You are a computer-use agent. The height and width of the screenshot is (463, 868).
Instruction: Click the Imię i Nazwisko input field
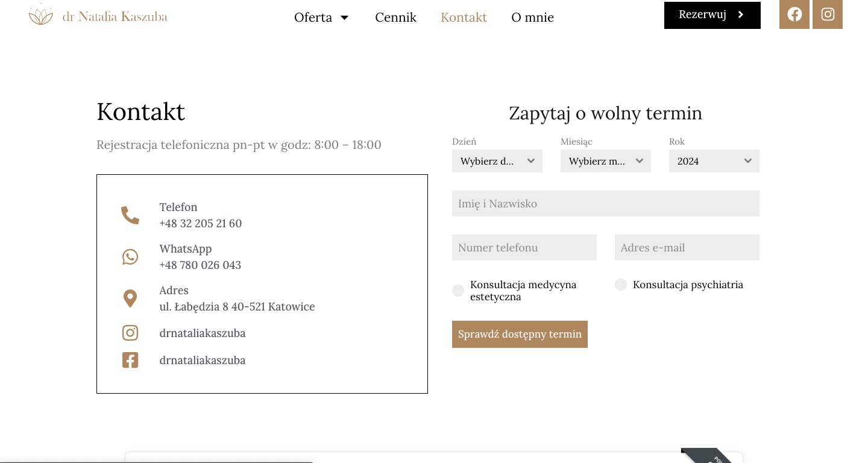(x=605, y=203)
